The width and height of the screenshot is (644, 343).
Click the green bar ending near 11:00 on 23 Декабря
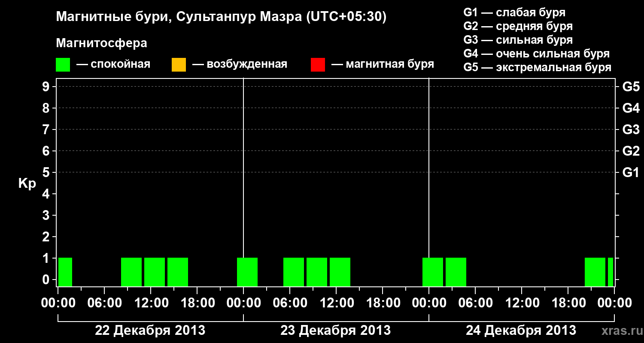point(317,272)
